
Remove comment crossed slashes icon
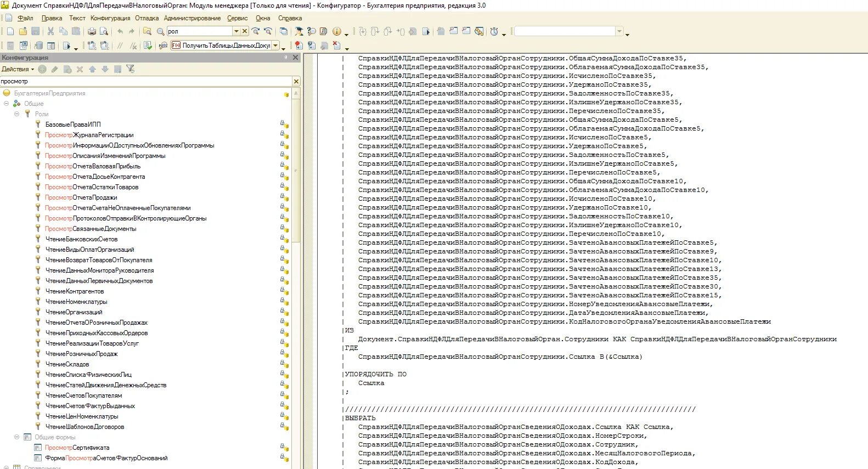pos(133,46)
